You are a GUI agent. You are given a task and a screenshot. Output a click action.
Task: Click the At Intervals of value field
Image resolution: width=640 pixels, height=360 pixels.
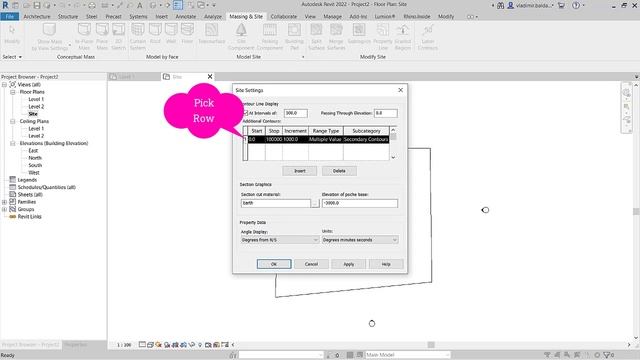[x=296, y=113]
